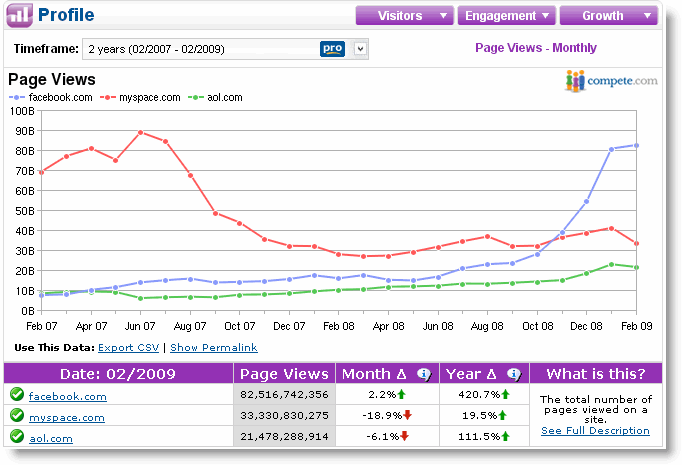Click facebook.com month change green arrow
The width and height of the screenshot is (682, 465).
[x=401, y=395]
